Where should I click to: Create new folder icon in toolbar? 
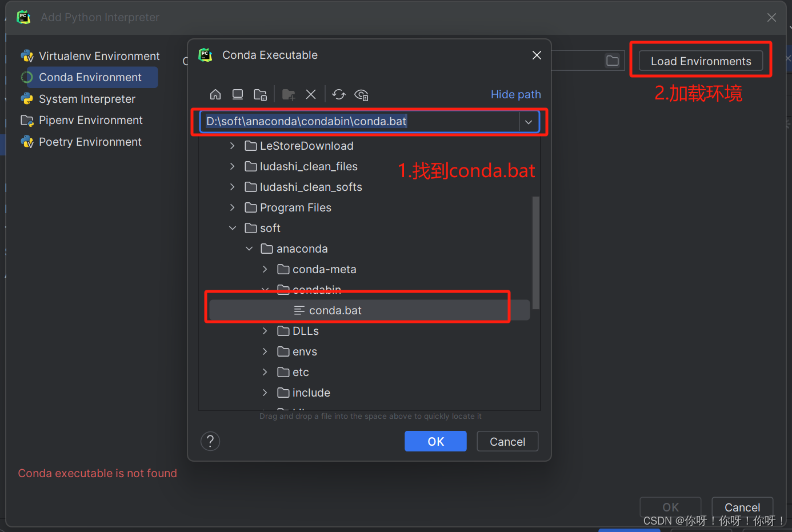pos(289,94)
